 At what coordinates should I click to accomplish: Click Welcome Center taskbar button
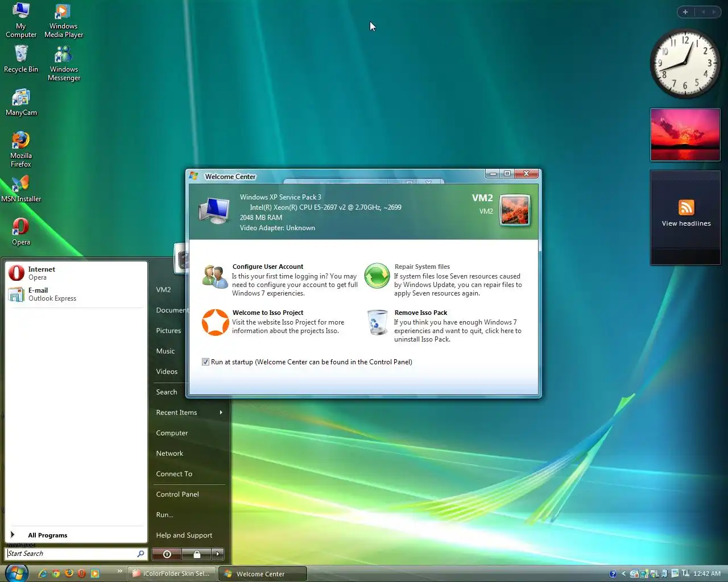(x=263, y=573)
